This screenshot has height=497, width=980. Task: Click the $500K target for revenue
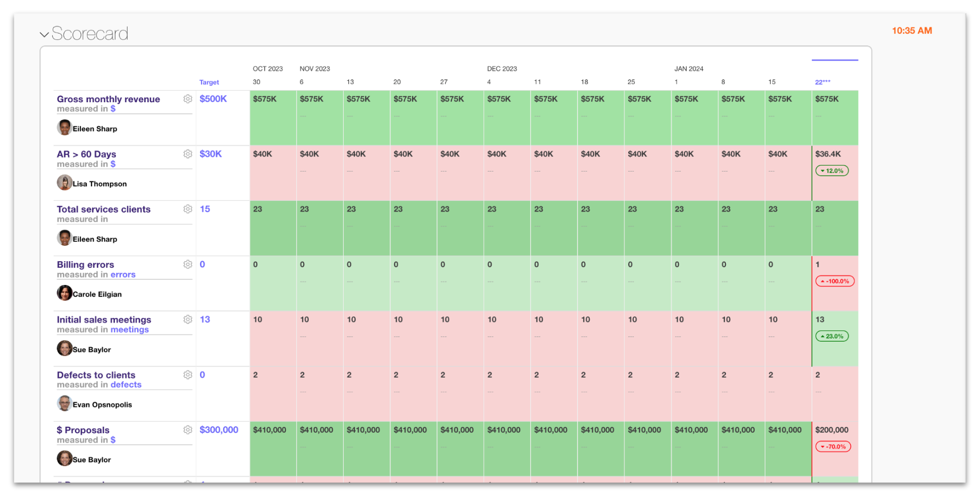click(213, 99)
